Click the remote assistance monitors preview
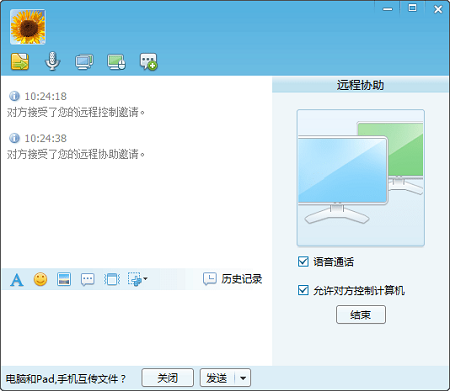The height and width of the screenshot is (391, 450). pyautogui.click(x=360, y=178)
